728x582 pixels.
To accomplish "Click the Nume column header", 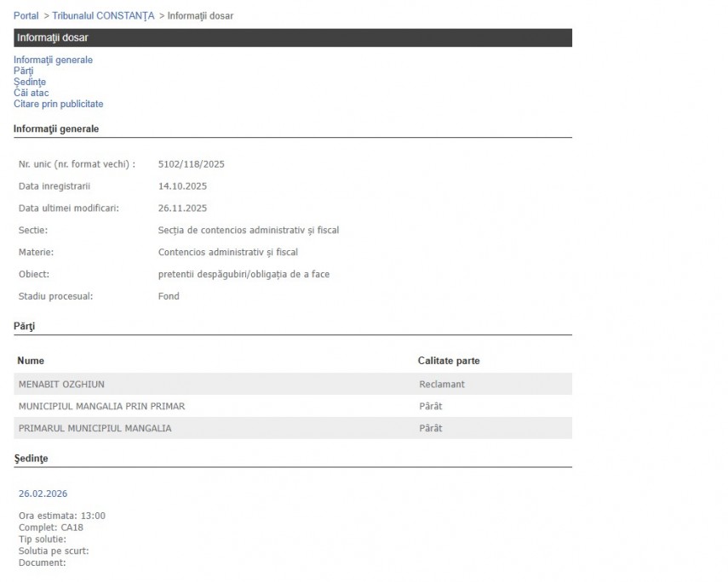I will 31,362.
